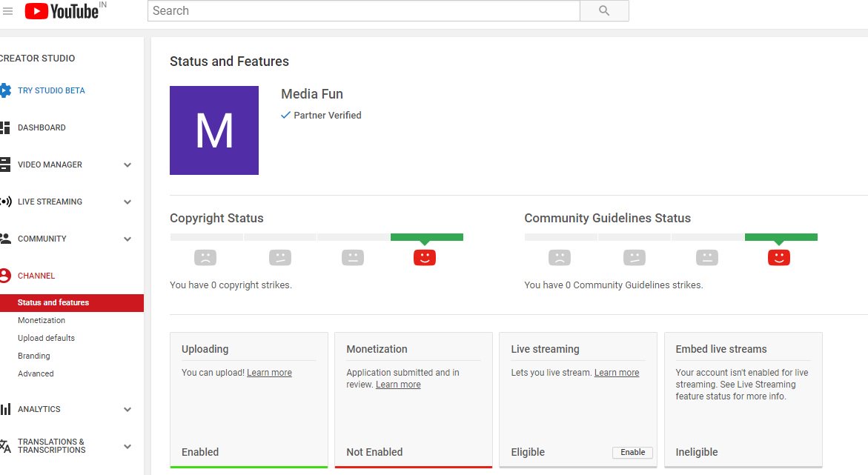Open the Branding settings

[x=34, y=356]
